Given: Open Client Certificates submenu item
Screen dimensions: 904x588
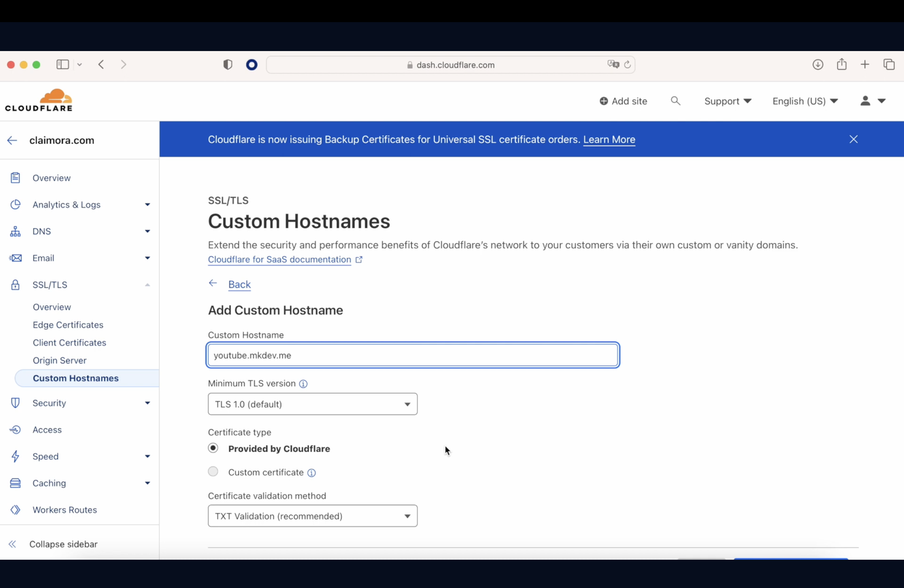Looking at the screenshot, I should [x=69, y=343].
